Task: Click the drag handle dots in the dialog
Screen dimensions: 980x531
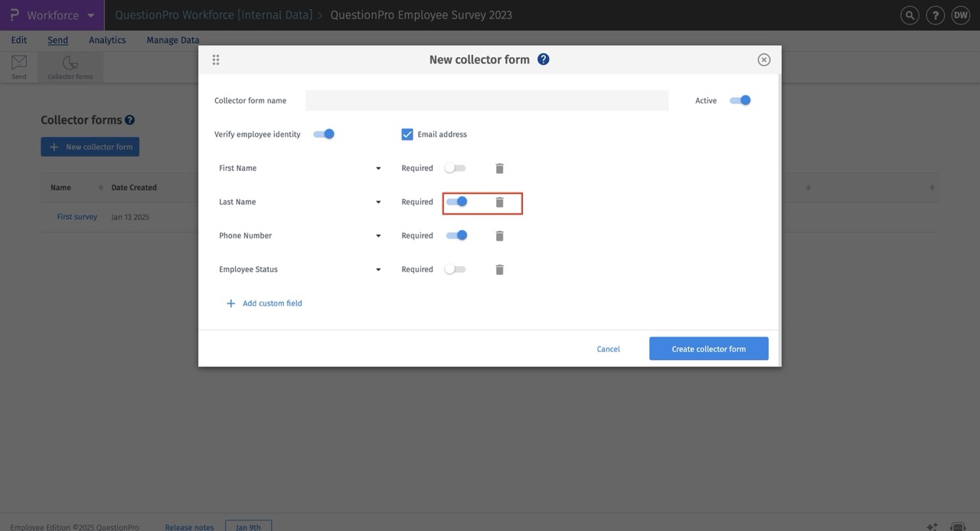Action: tap(215, 59)
